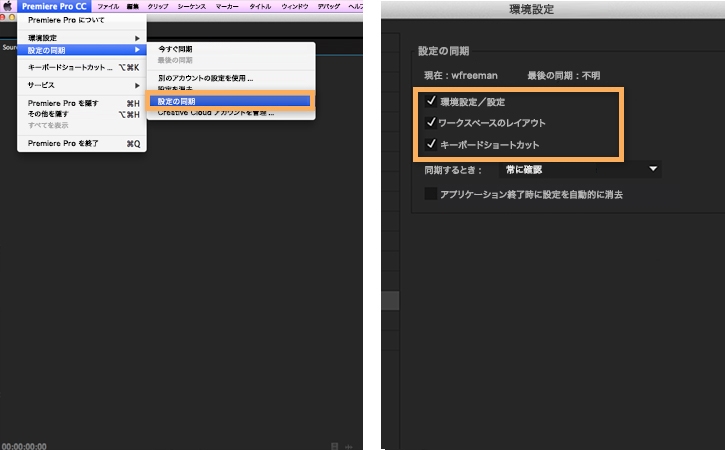Open the Apple menu
Image resolution: width=725 pixels, height=450 pixels.
[7, 6]
